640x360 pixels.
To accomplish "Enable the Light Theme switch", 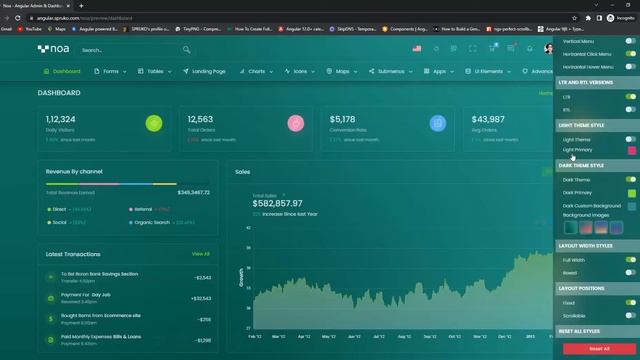I will (631, 139).
